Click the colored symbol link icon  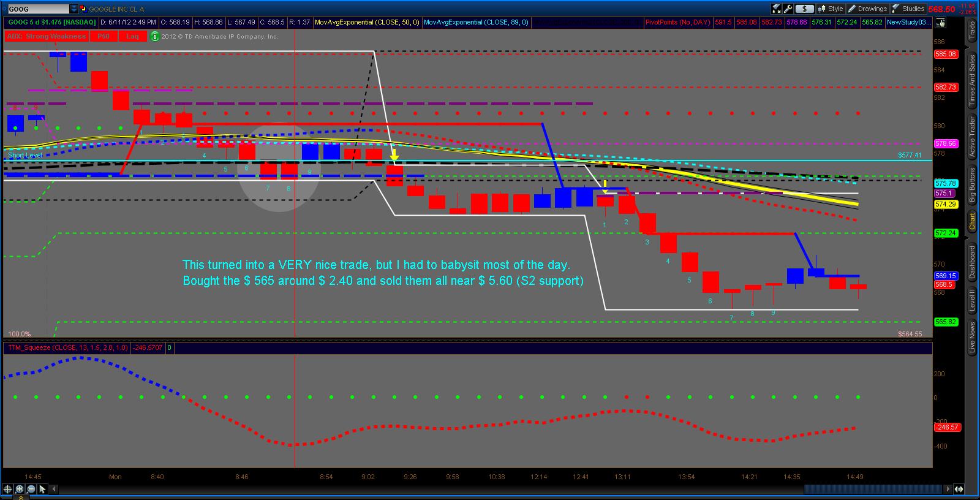[83, 9]
